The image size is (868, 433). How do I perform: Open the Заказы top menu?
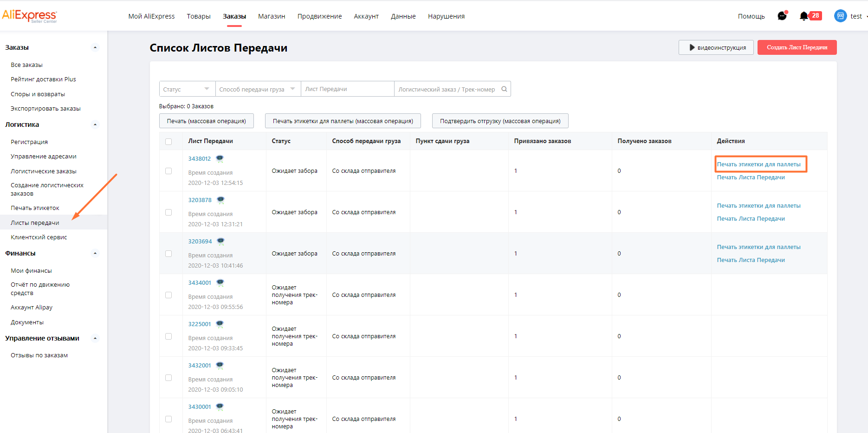point(234,16)
